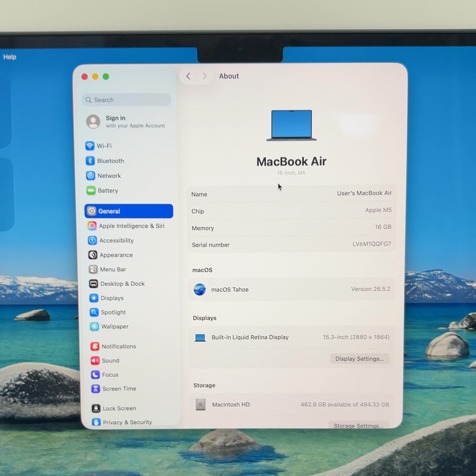Open Wi-Fi settings icon in sidebar

click(90, 146)
